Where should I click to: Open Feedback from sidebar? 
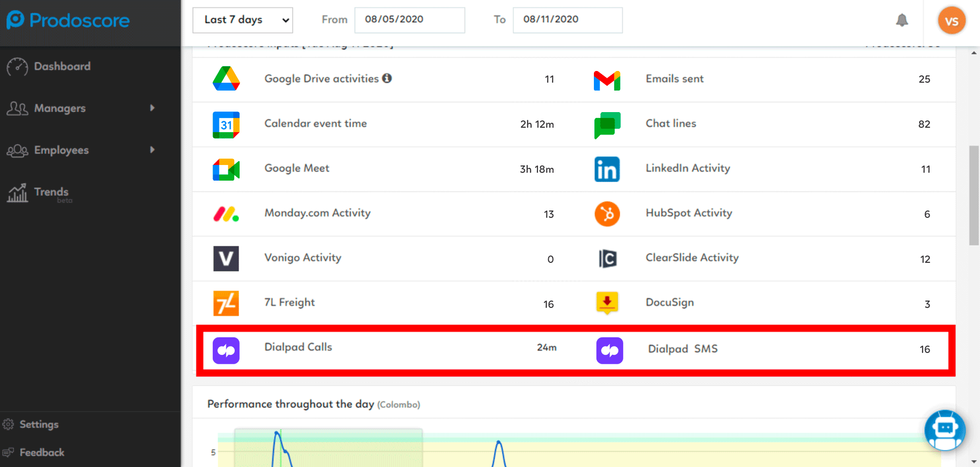[x=42, y=452]
